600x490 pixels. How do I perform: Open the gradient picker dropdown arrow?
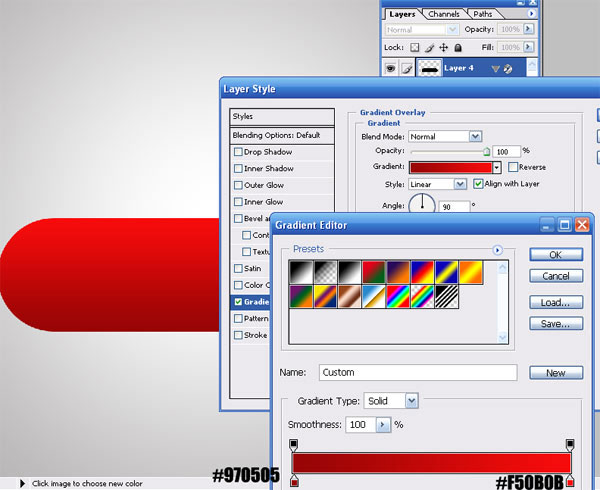coord(496,168)
